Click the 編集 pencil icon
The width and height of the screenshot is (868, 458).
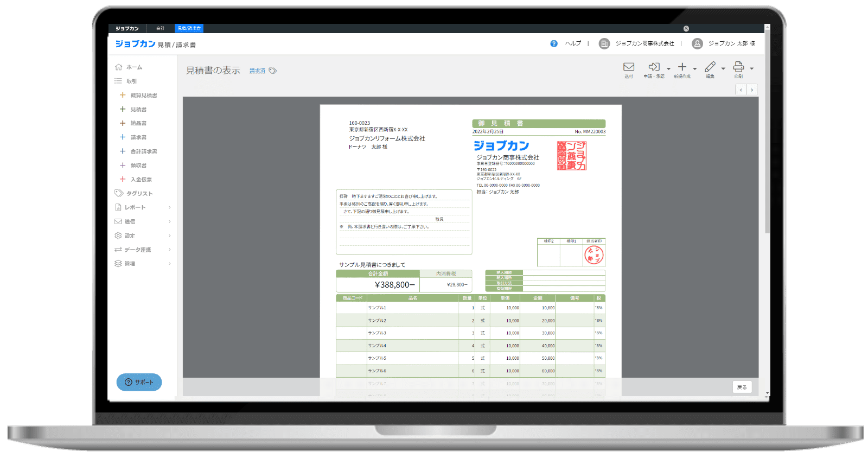(x=710, y=67)
